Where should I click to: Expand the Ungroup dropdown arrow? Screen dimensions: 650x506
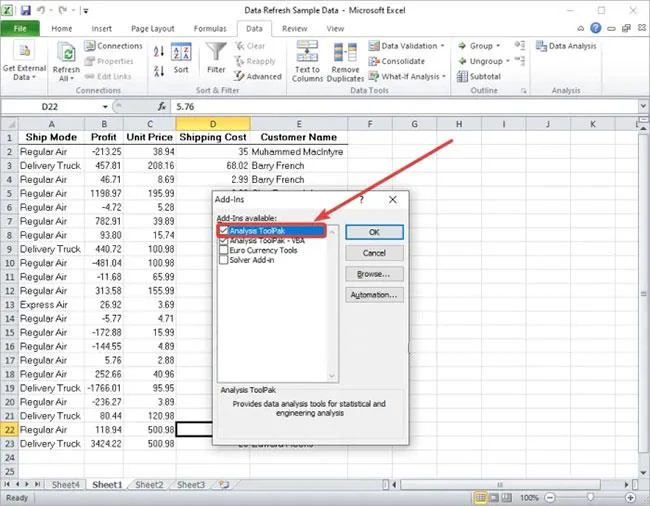coord(508,61)
